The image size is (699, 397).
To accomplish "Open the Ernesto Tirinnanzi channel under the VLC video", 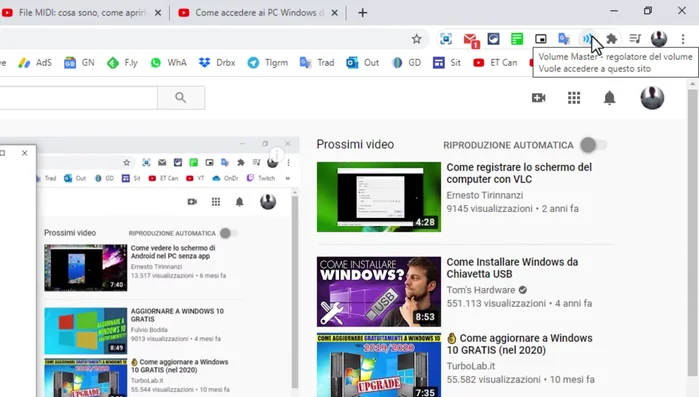I will pos(485,195).
